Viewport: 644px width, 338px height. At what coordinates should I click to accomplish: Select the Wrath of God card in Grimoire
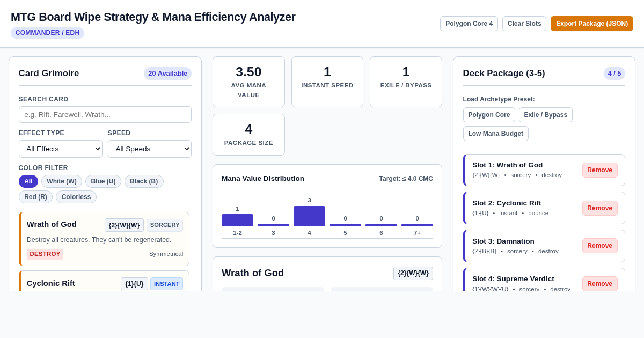(104, 239)
